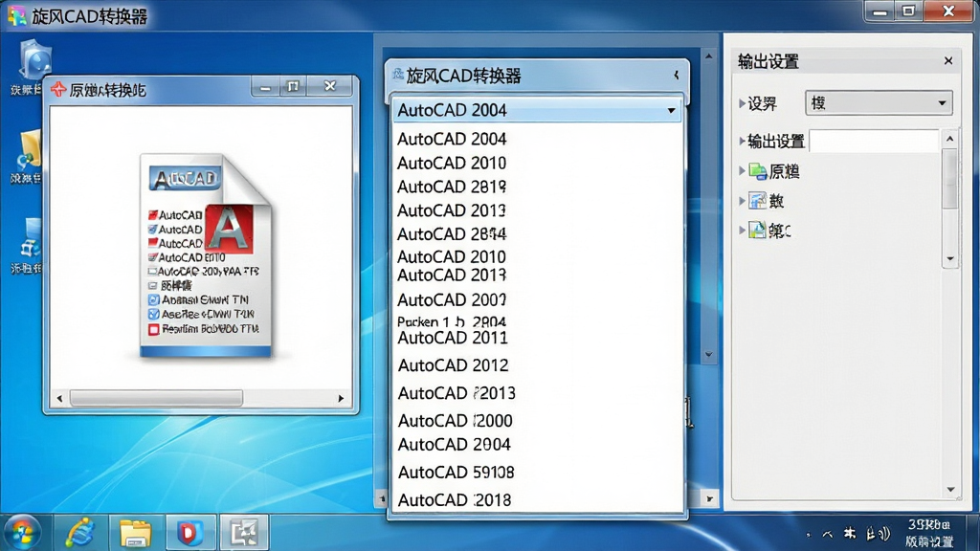Screen dimensions: 980x551
Task: Maximize the main 旋风CAD转换器 window
Action: coord(908,11)
